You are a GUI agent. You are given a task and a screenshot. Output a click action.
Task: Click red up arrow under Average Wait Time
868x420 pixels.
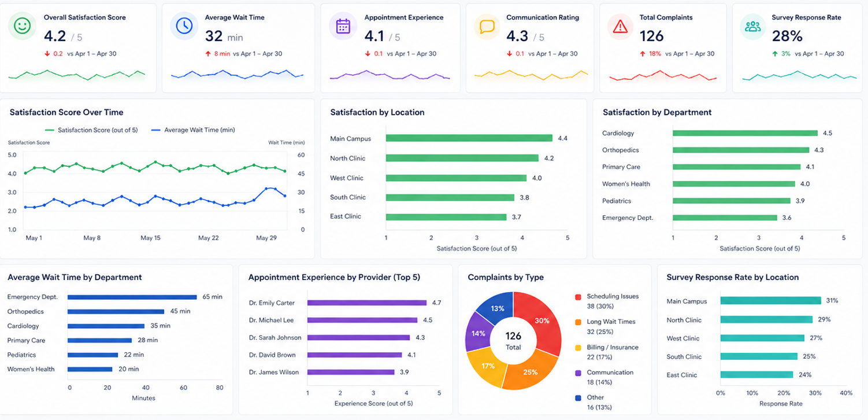point(207,54)
